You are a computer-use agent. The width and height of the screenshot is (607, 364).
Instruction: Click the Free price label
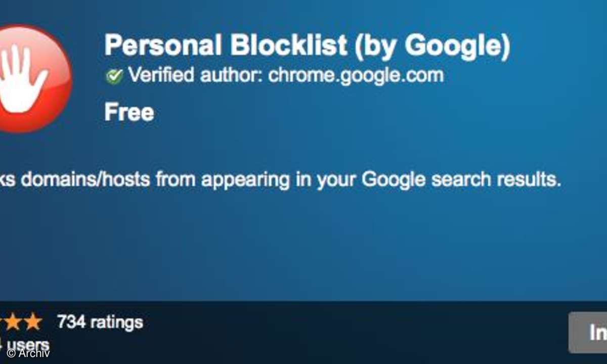[129, 112]
